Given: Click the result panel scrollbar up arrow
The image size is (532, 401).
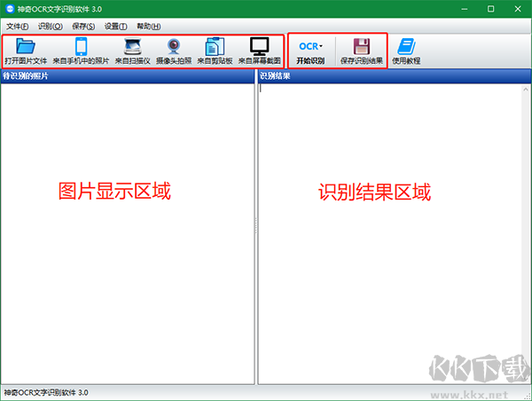Looking at the screenshot, I should pyautogui.click(x=526, y=89).
